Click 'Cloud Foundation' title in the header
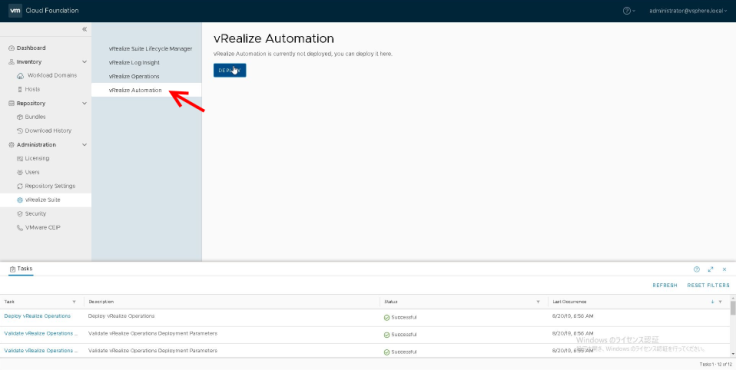 pos(52,10)
